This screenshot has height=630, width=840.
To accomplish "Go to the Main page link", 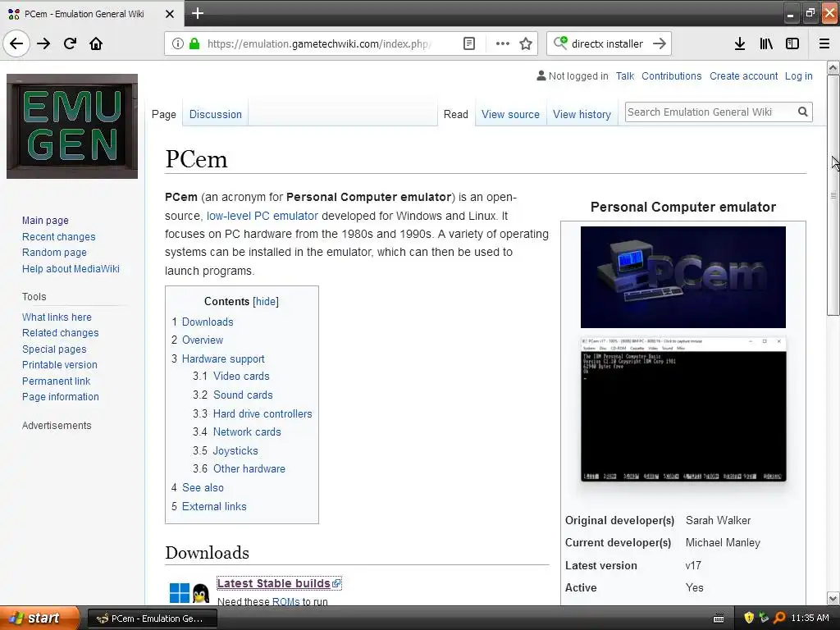I will [x=46, y=220].
